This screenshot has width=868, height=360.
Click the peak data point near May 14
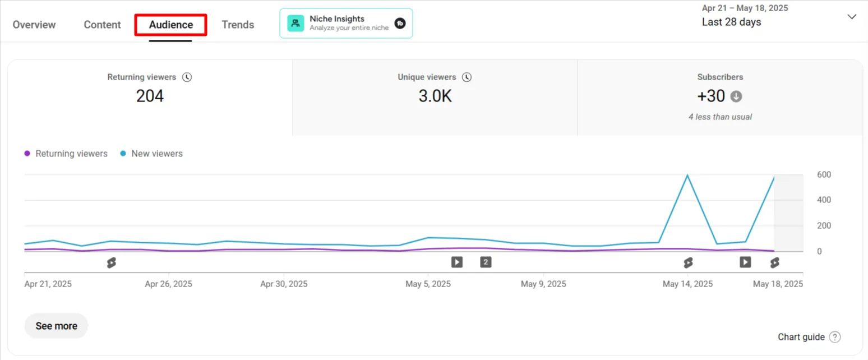tap(687, 176)
